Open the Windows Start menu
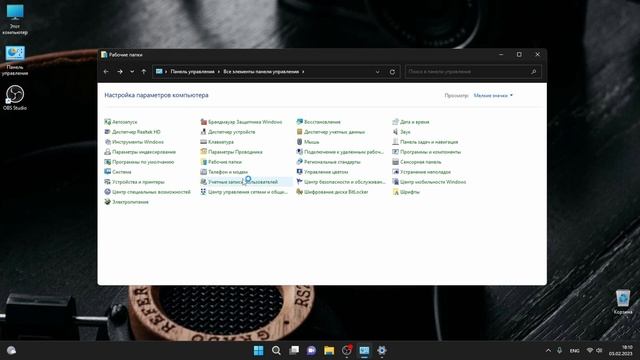 [258, 351]
